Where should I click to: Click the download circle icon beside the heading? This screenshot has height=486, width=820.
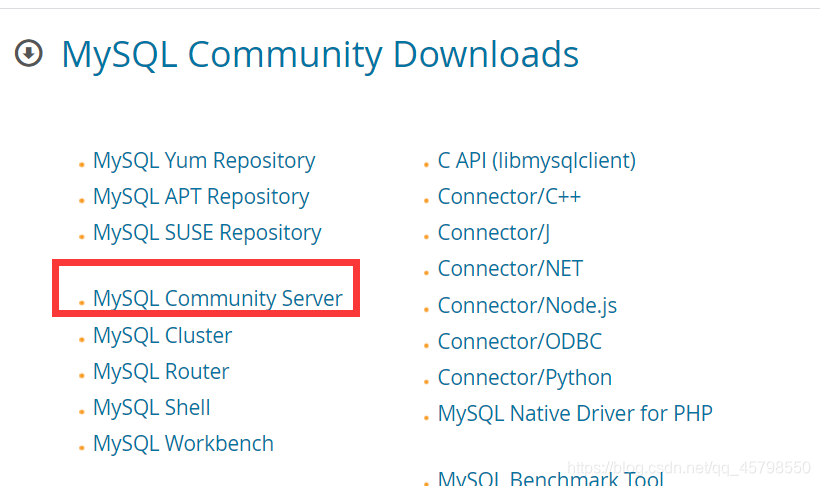point(29,53)
